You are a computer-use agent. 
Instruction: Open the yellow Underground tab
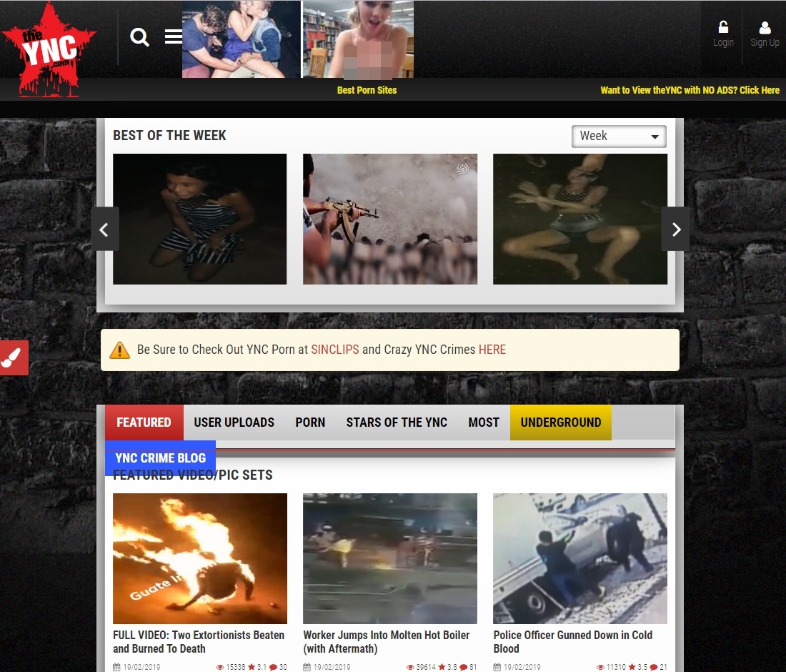click(560, 423)
